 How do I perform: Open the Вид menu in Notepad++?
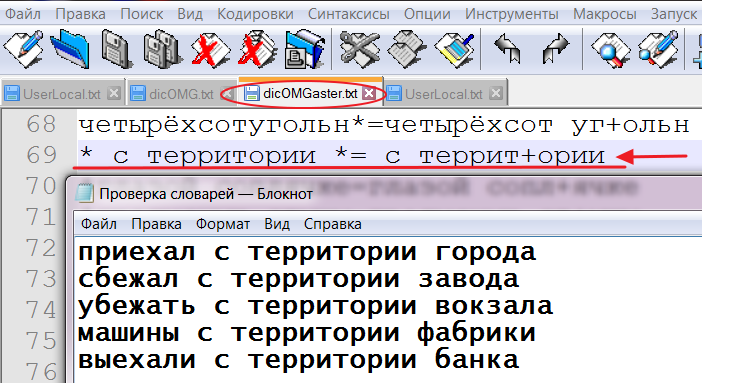pyautogui.click(x=190, y=14)
